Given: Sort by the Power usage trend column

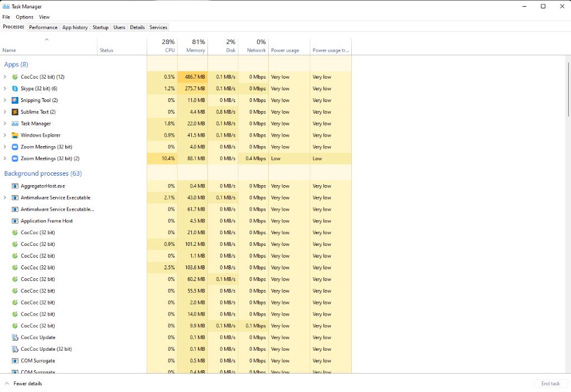Looking at the screenshot, I should [331, 46].
